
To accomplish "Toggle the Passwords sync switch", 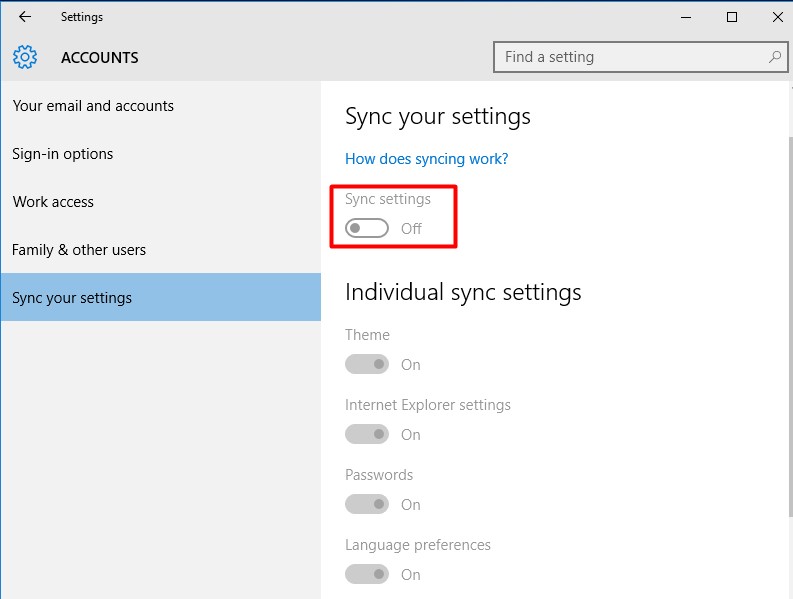I will pos(367,505).
